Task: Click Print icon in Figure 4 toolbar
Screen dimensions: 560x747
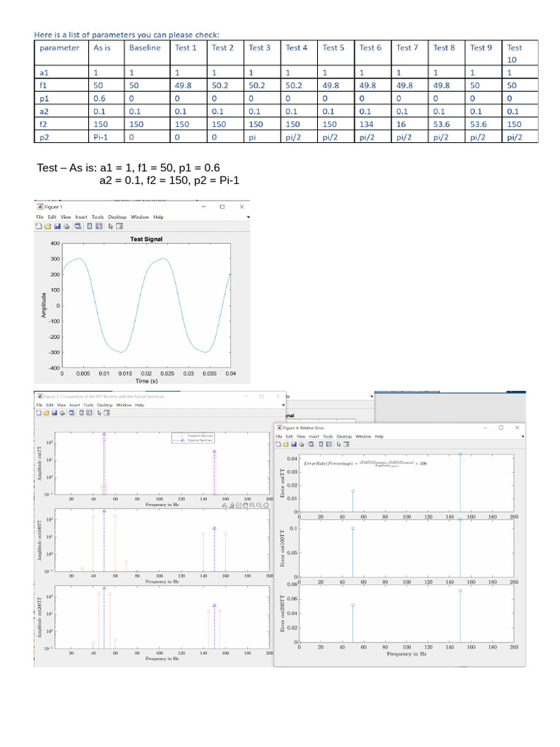Action: click(302, 444)
